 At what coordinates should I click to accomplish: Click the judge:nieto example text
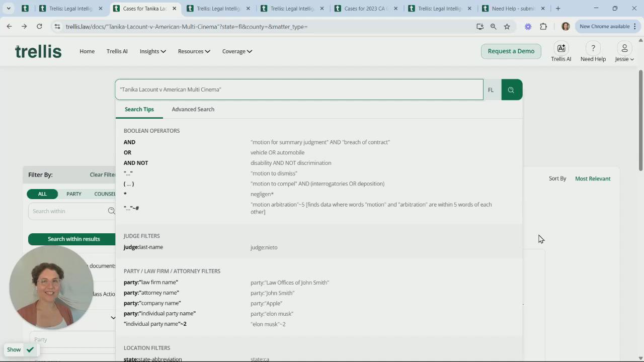[x=264, y=247]
